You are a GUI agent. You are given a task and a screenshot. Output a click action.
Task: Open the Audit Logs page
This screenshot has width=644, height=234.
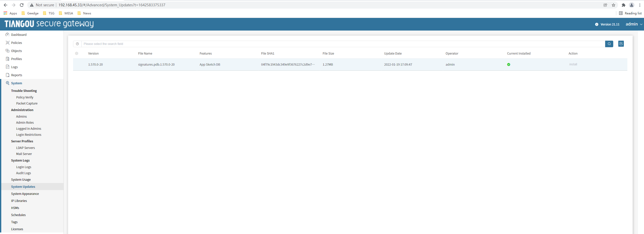click(23, 173)
